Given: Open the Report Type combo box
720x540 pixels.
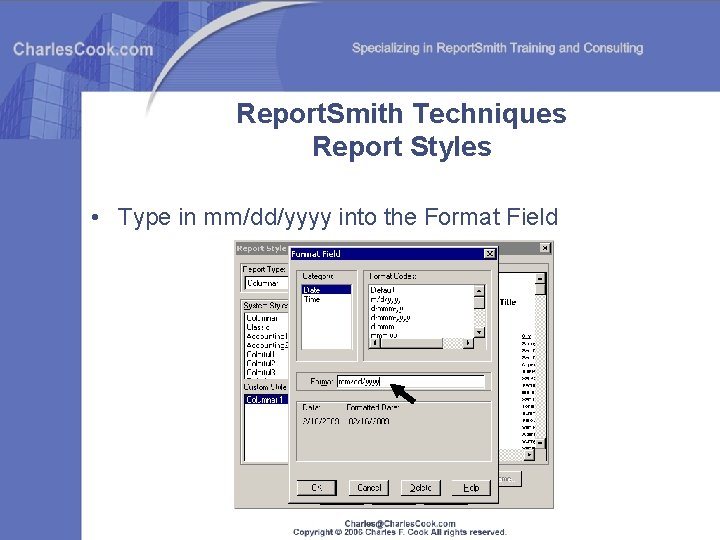Looking at the screenshot, I should point(266,283).
